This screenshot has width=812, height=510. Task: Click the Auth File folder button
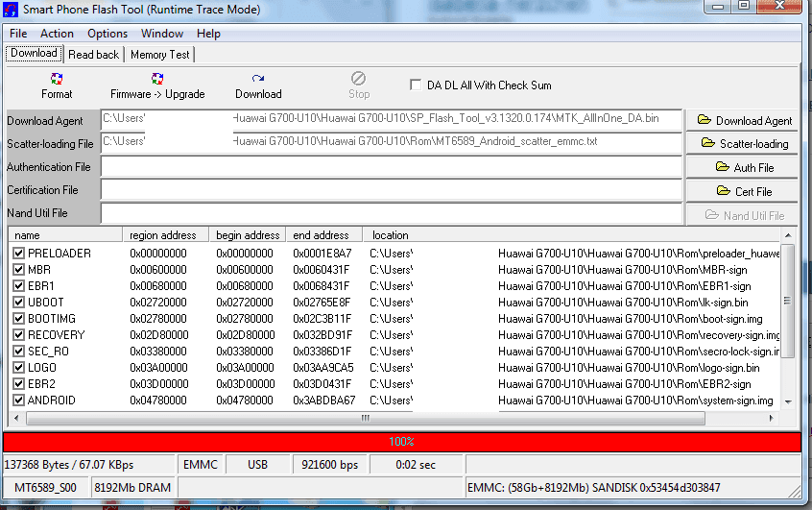[x=742, y=167]
